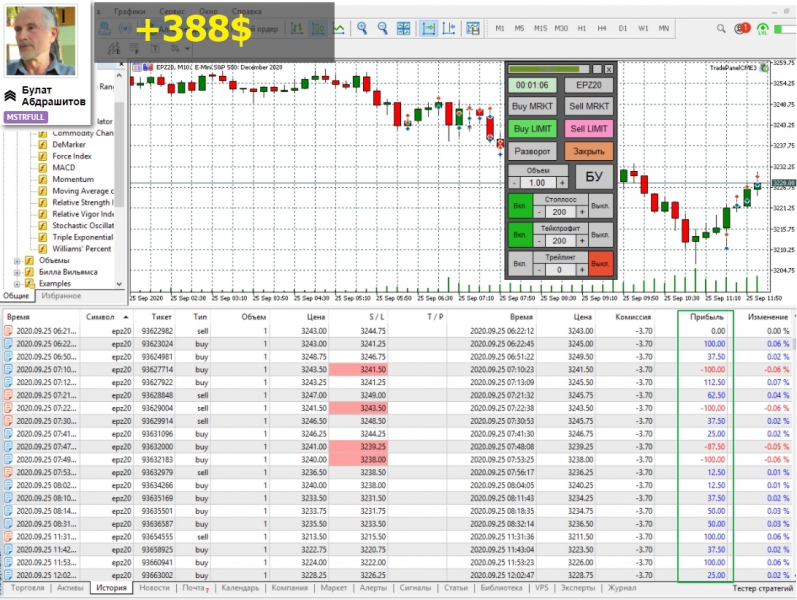Image resolution: width=797 pixels, height=600 pixels.
Task: Toggle chart auto-scroll to latest bar
Action: [428, 28]
